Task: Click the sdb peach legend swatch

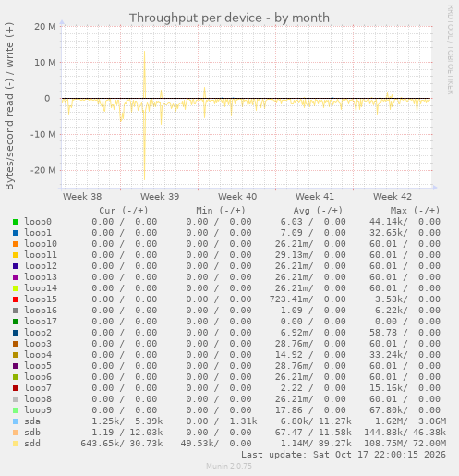Action: (x=16, y=433)
